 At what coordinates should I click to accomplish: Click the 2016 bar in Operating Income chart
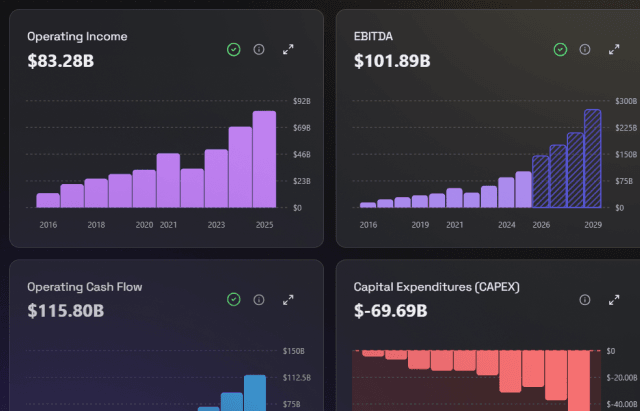point(48,200)
